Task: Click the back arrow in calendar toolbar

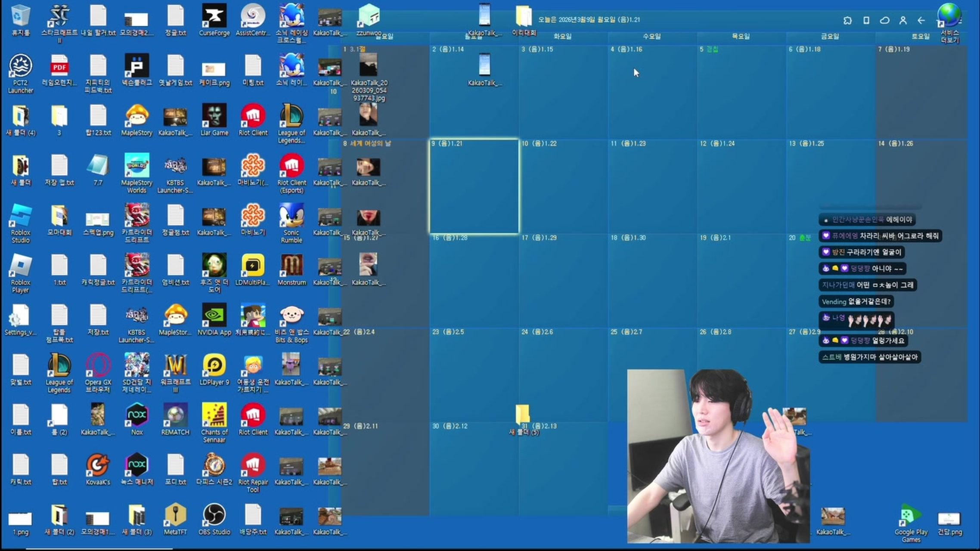Action: click(921, 20)
